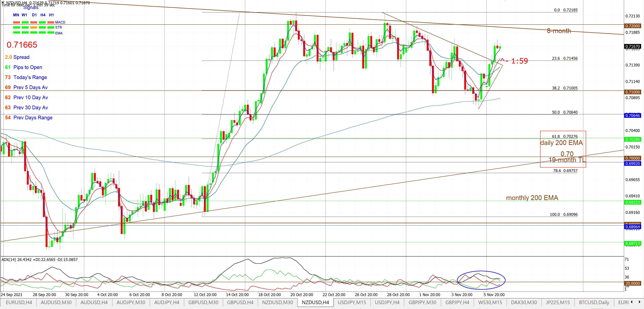The height and width of the screenshot is (309, 644).
Task: Click the 20.0000 ADX level tag
Action: point(632,283)
